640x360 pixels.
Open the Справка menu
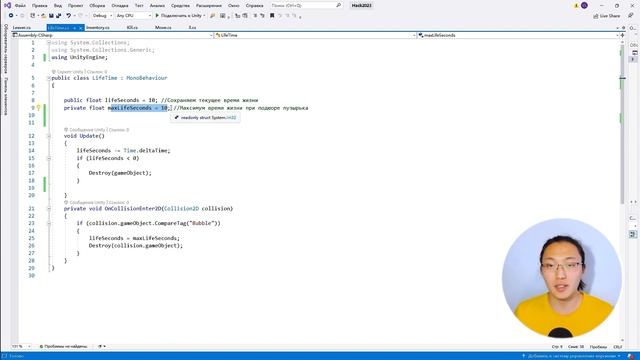254,5
